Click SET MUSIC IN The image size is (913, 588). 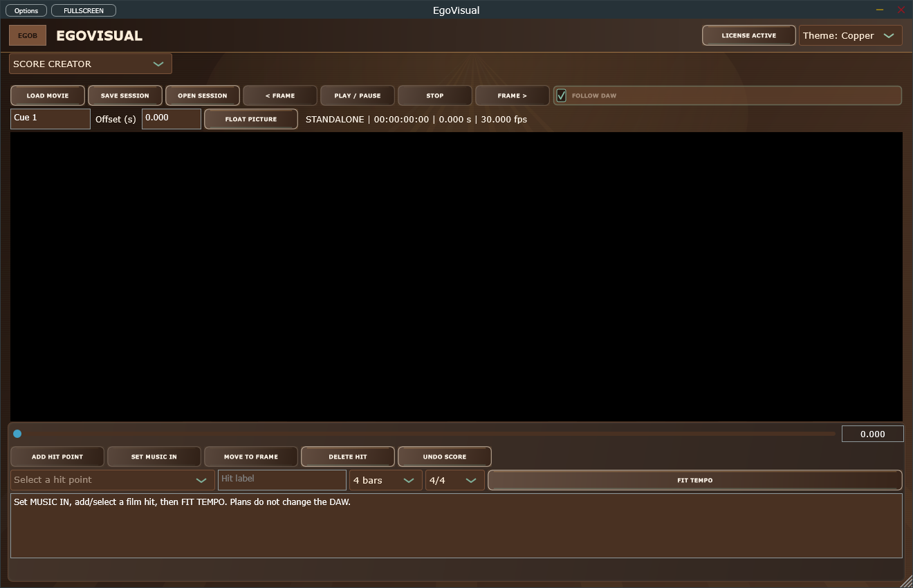point(154,457)
